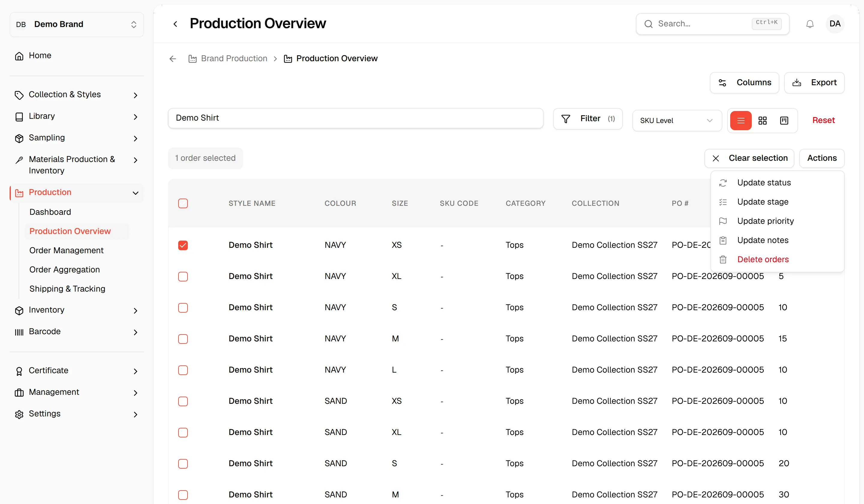This screenshot has height=504, width=864.
Task: Open the Home sidebar item
Action: [76, 55]
